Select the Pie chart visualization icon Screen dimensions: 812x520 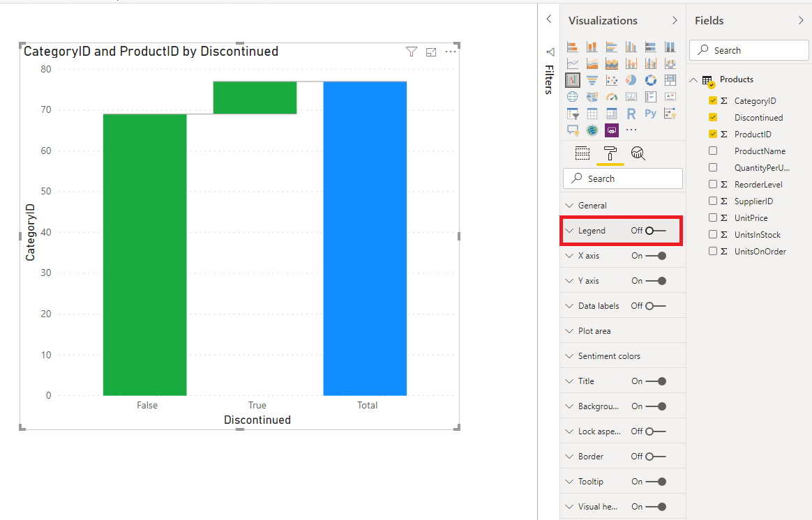(631, 80)
